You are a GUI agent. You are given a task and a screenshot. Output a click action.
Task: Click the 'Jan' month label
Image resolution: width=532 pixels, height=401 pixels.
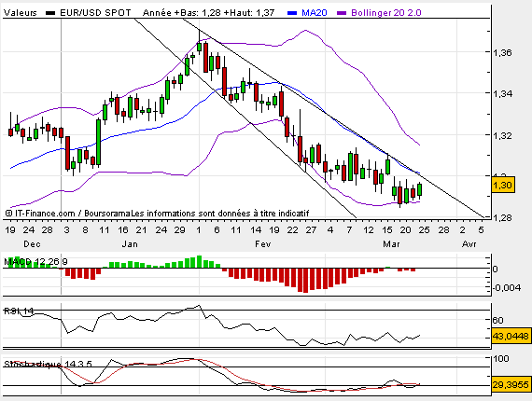tap(130, 244)
